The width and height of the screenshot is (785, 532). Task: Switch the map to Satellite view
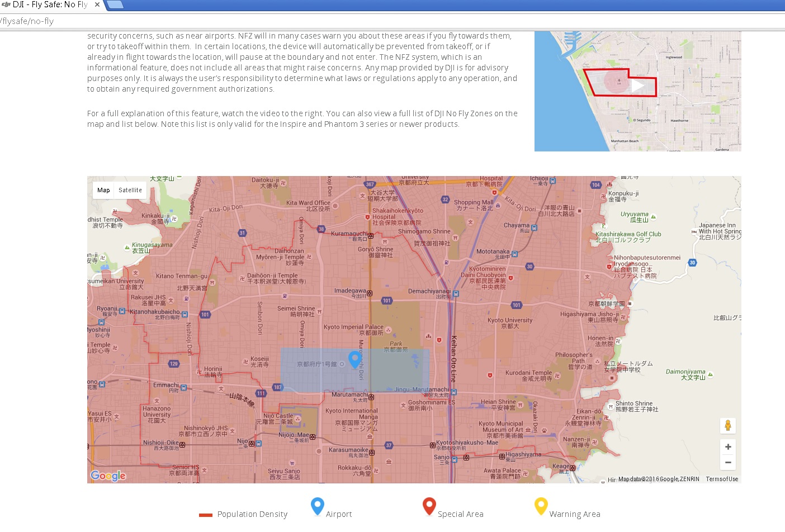tap(130, 190)
